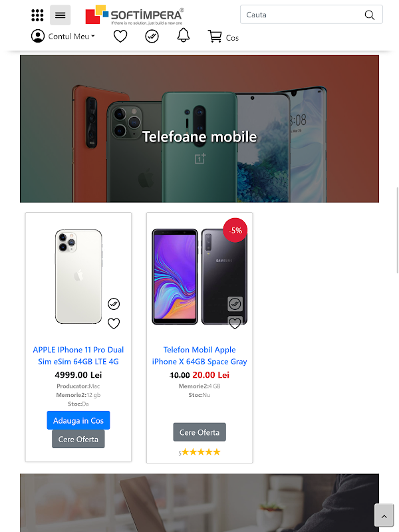
Task: Click the APPLE iPhone 11 Pro title link
Action: [x=78, y=356]
